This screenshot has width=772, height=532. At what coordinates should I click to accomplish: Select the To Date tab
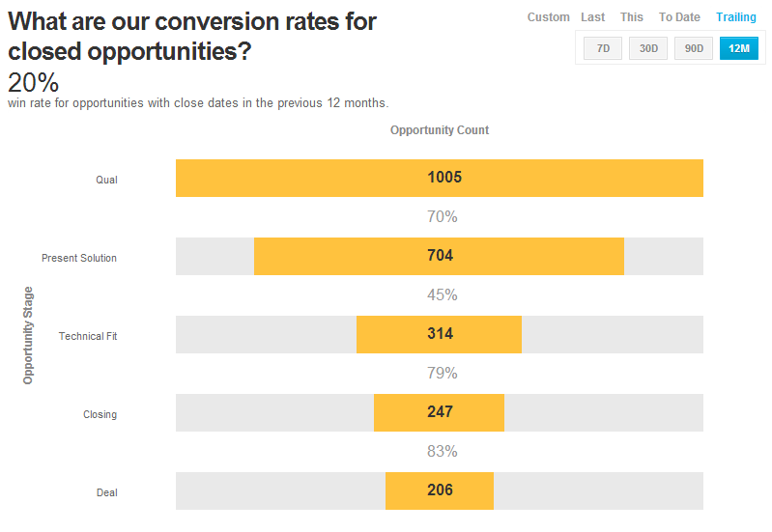tap(679, 17)
